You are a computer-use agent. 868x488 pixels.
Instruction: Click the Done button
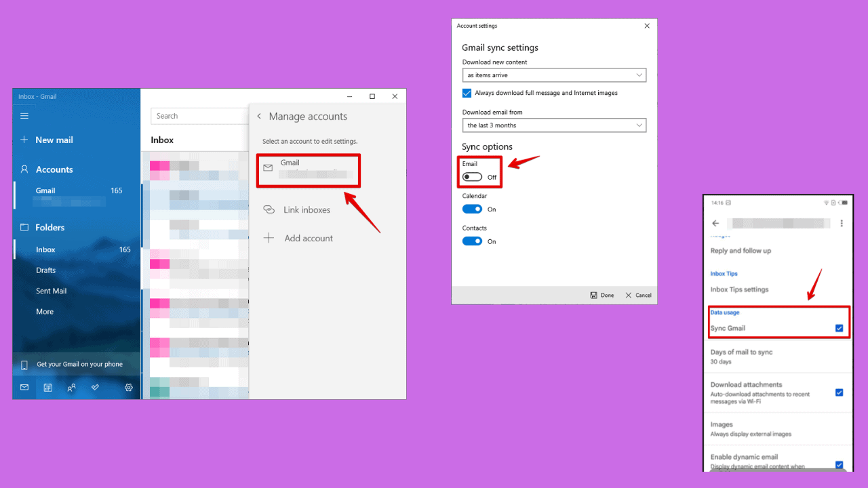(x=602, y=296)
